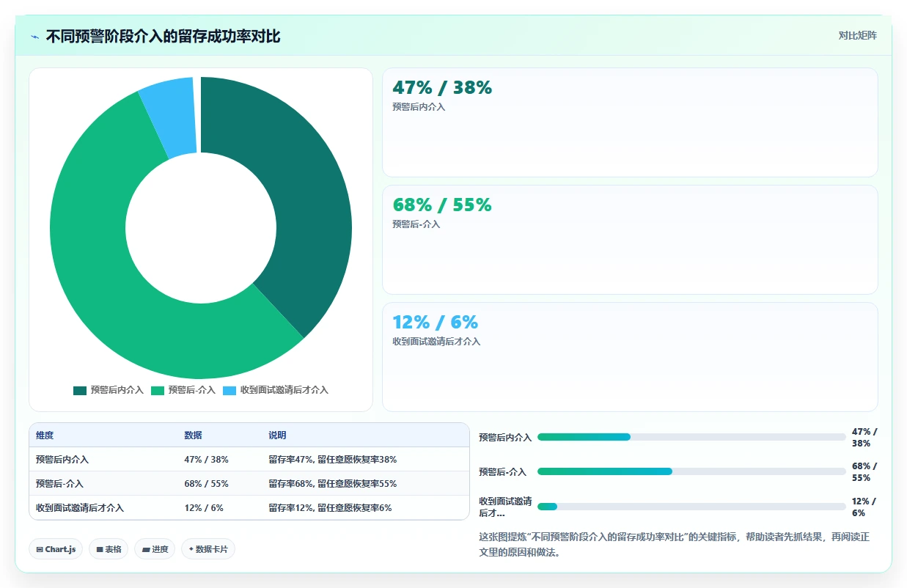The width and height of the screenshot is (907, 588).
Task: Click the progress bar for 收到面试邀请后才…
Action: (x=691, y=507)
